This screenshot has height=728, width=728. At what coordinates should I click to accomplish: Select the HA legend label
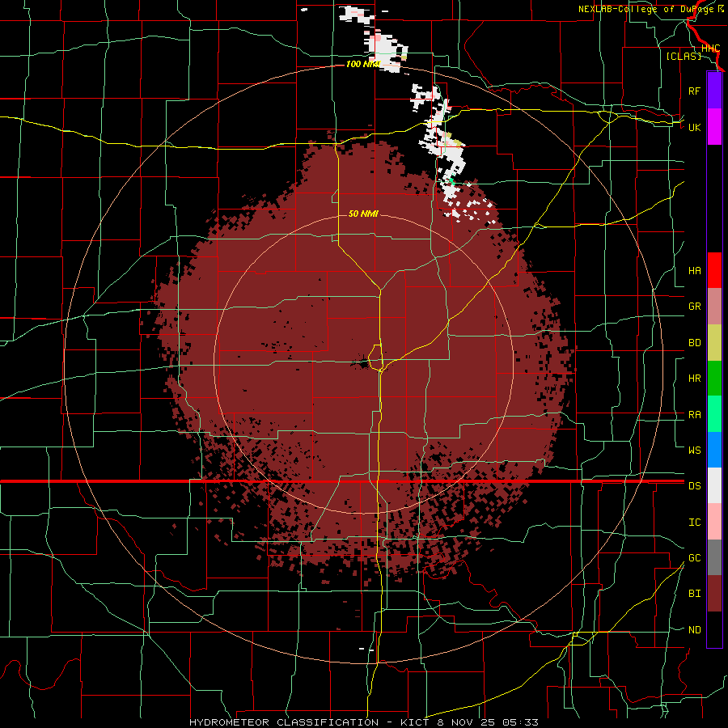tap(694, 271)
